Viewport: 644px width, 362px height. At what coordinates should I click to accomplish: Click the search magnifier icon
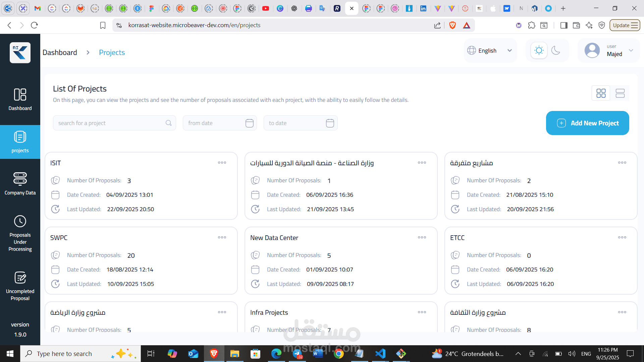pos(168,123)
